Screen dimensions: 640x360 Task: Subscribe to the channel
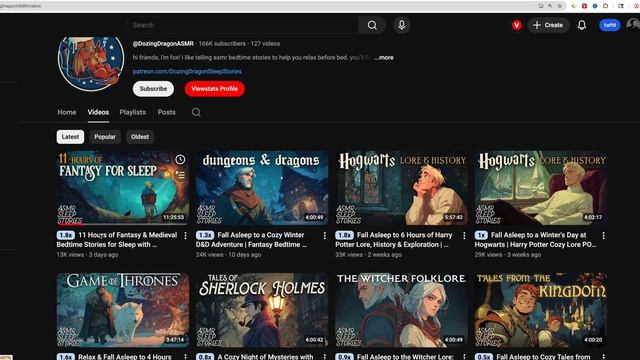[x=153, y=89]
